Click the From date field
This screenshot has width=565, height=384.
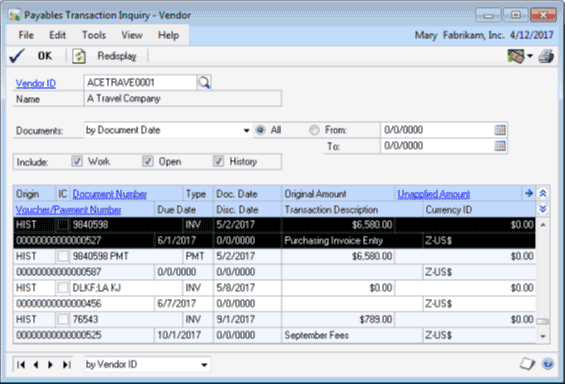(x=437, y=130)
